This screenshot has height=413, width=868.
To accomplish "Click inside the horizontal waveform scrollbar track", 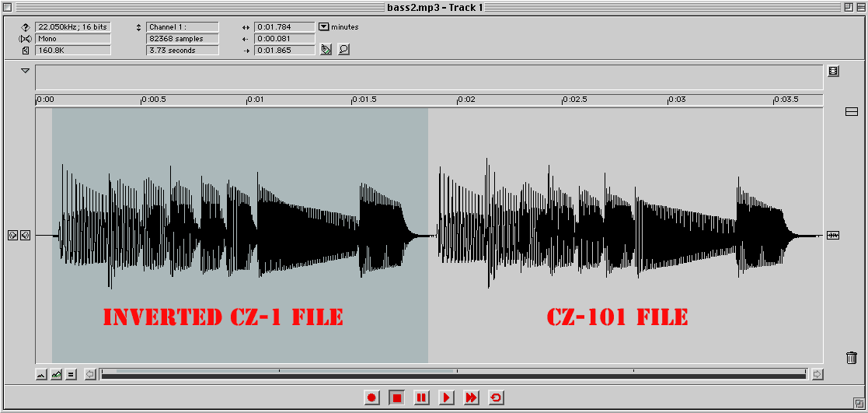I will 454,375.
